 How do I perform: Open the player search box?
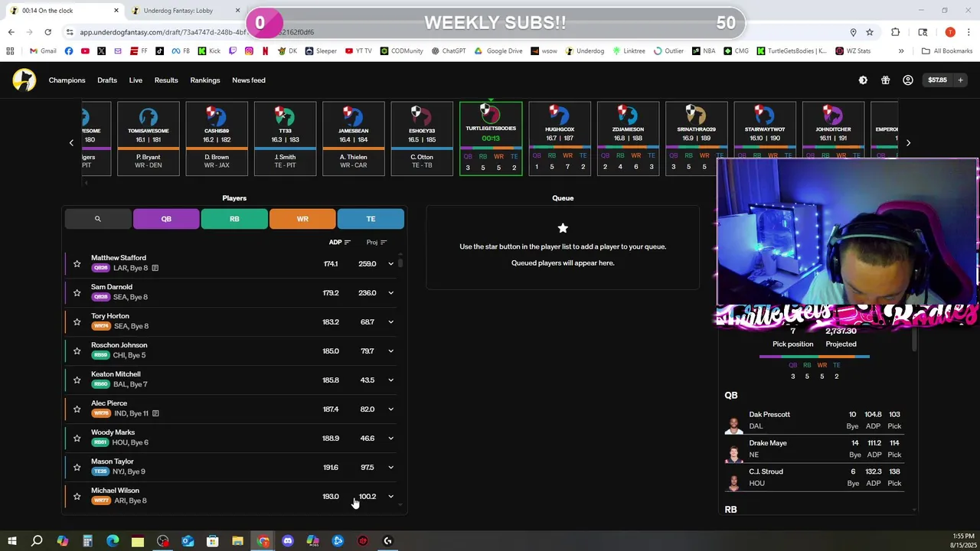98,219
